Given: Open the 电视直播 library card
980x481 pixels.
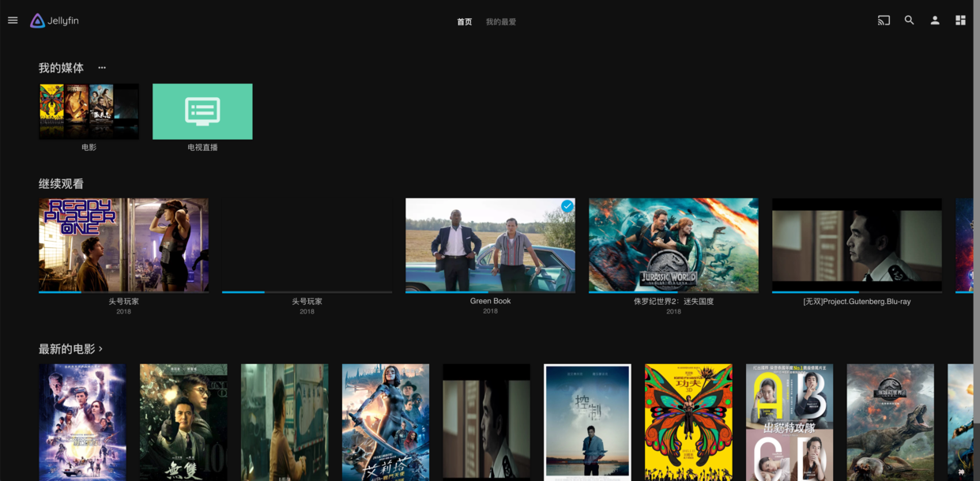Looking at the screenshot, I should pyautogui.click(x=202, y=111).
